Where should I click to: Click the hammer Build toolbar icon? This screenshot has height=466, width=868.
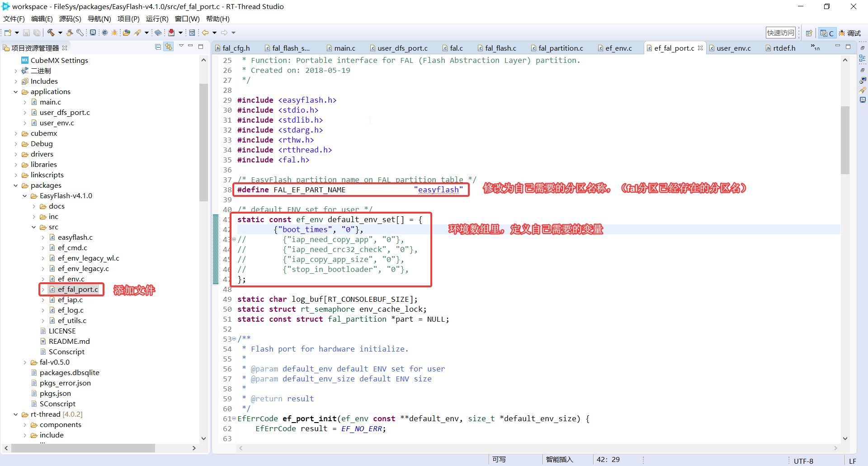pyautogui.click(x=52, y=33)
